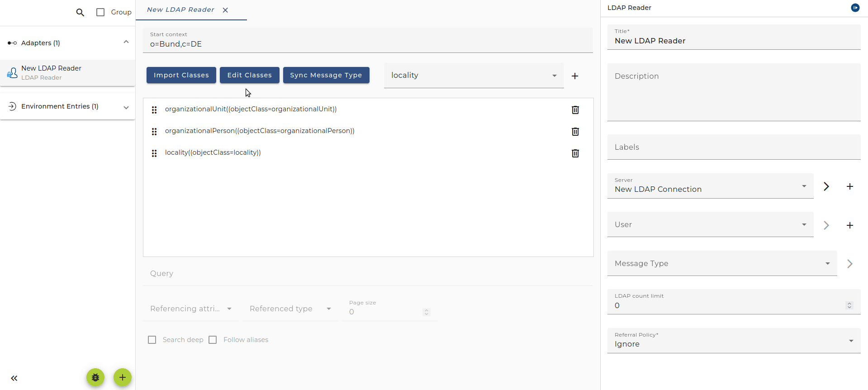Select the organizationalUnit class row text

251,109
